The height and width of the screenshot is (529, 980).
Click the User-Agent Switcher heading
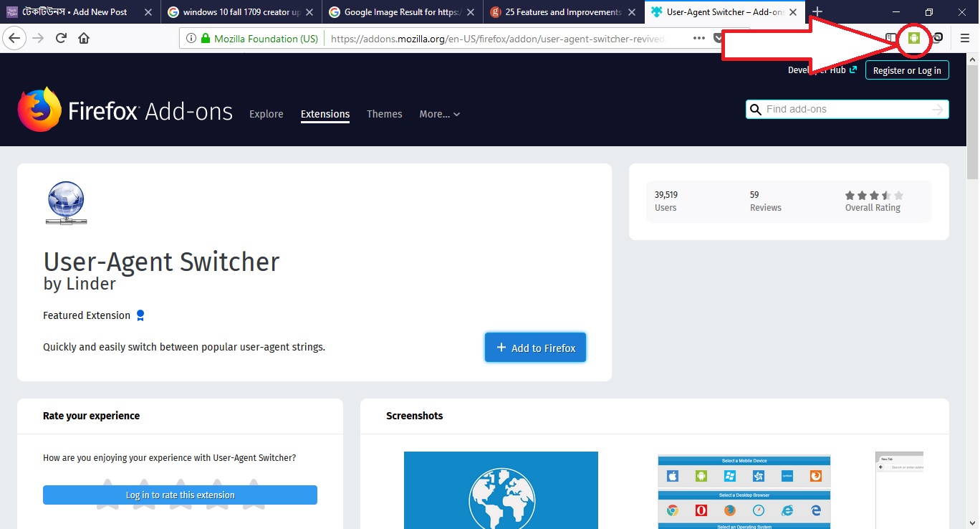pyautogui.click(x=161, y=262)
